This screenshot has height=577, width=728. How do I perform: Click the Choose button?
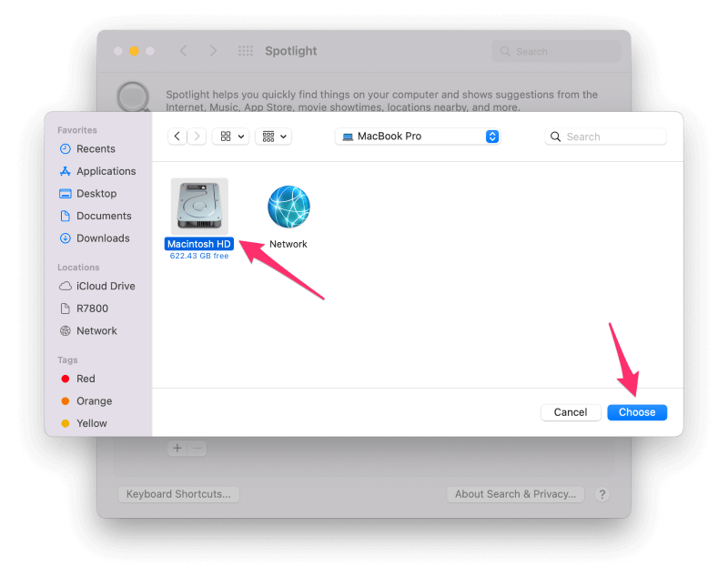[637, 412]
